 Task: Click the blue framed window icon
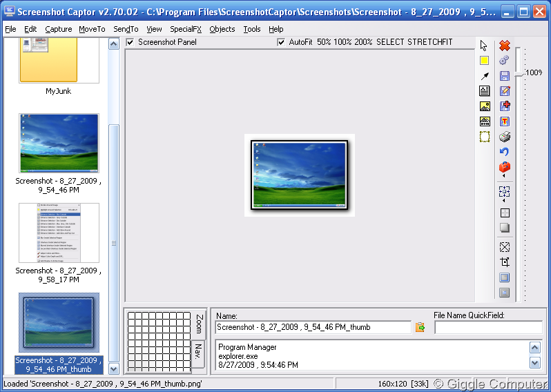click(505, 277)
